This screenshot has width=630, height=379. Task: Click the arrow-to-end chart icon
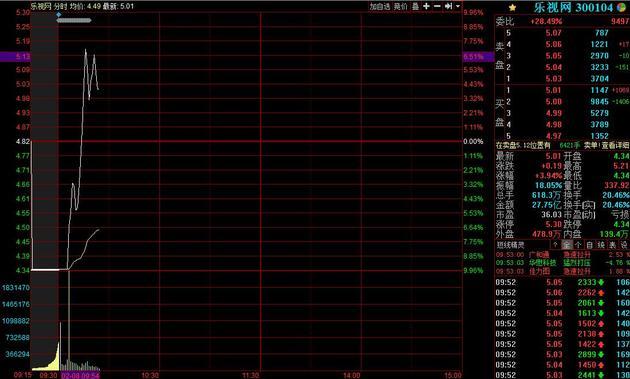point(448,6)
